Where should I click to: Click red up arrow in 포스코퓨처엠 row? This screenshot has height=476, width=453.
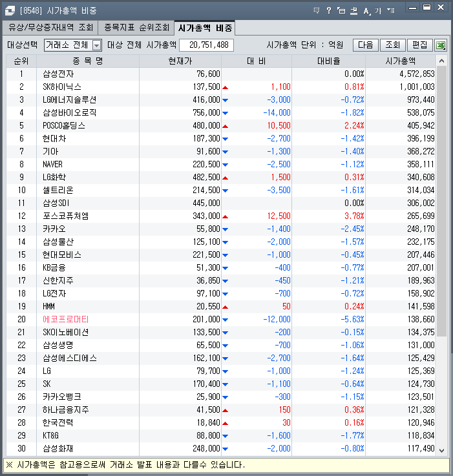pos(225,217)
